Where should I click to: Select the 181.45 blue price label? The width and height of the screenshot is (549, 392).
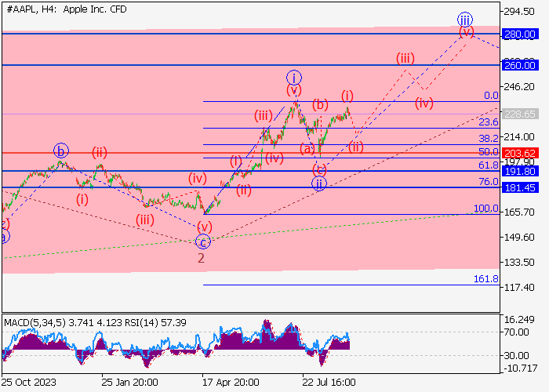coord(520,187)
